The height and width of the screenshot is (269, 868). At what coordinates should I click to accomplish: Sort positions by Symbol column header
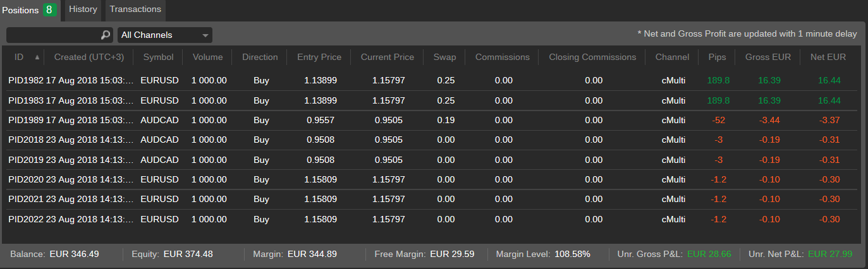coord(158,57)
